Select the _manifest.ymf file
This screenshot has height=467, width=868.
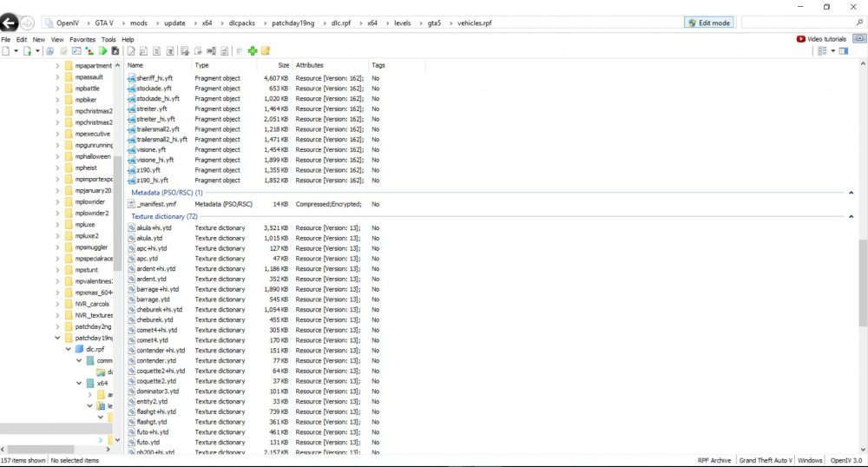[156, 204]
